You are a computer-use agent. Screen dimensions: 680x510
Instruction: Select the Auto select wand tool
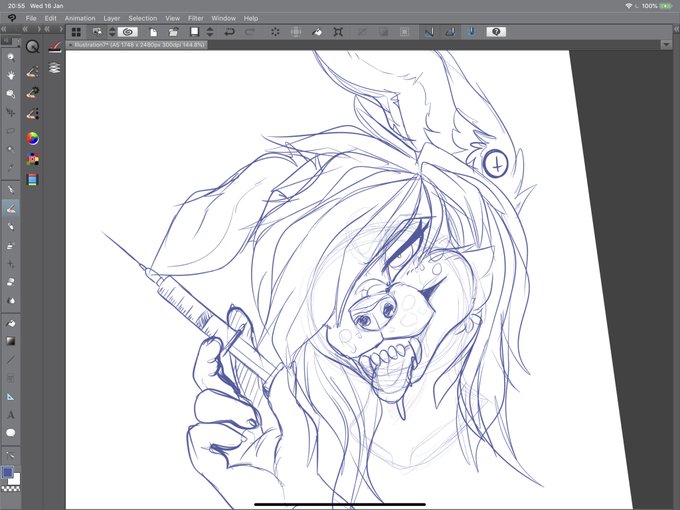click(x=11, y=149)
